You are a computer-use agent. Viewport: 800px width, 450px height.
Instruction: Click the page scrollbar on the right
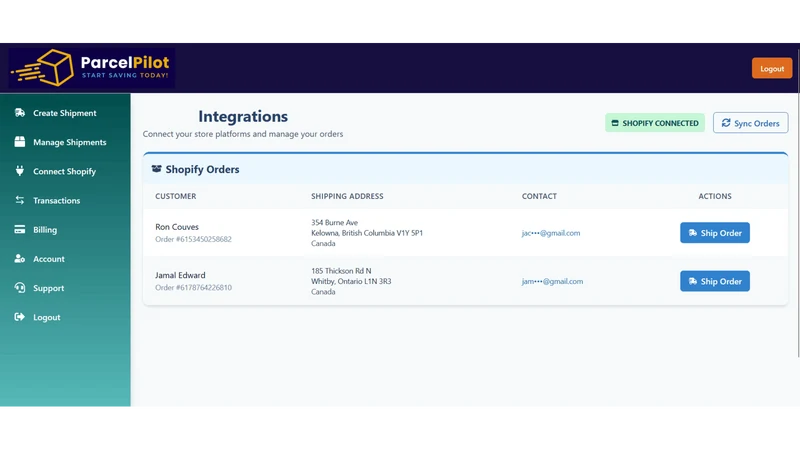pos(797,204)
